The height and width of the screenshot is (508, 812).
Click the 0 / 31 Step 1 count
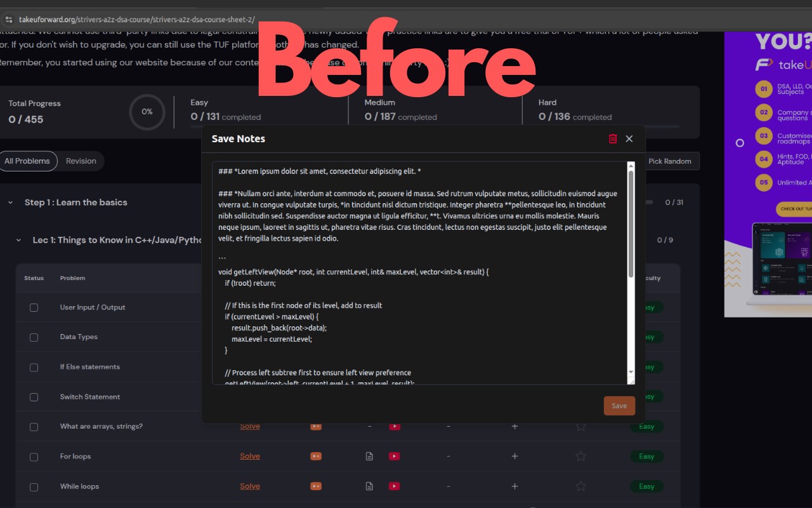pos(674,203)
